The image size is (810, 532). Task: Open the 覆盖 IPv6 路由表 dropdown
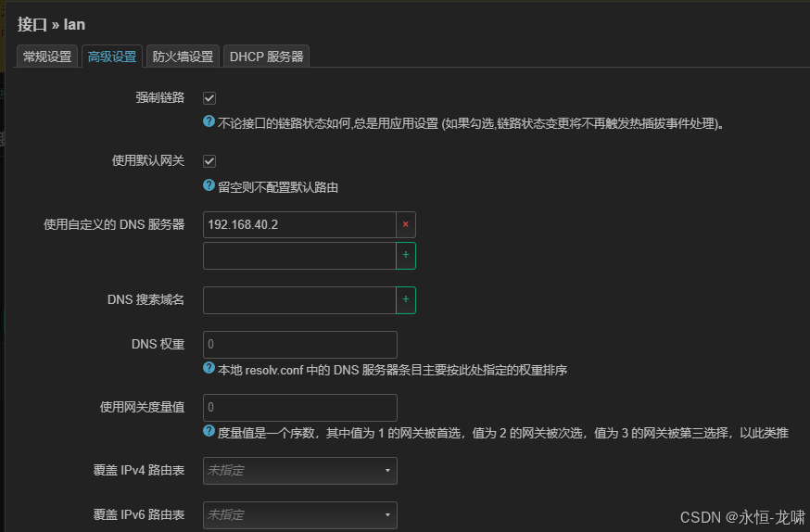pos(300,515)
